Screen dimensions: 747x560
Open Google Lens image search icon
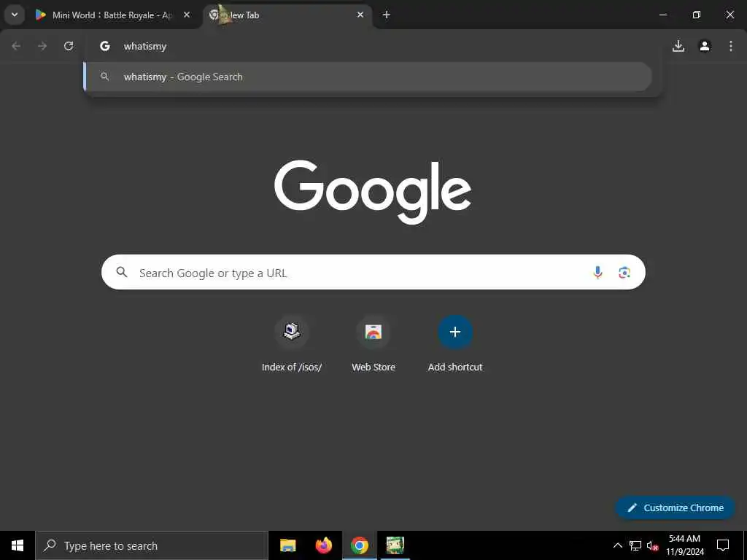click(x=624, y=273)
